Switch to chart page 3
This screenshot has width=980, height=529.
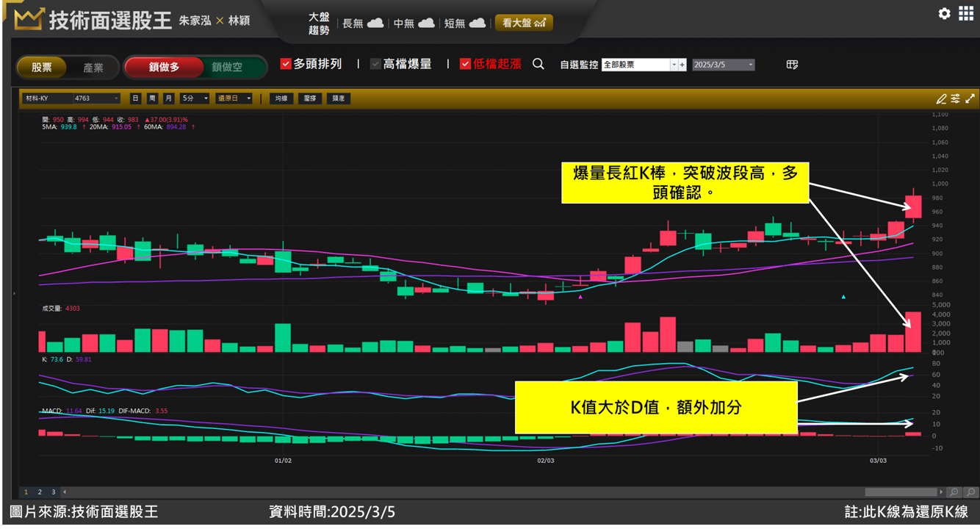[x=53, y=492]
